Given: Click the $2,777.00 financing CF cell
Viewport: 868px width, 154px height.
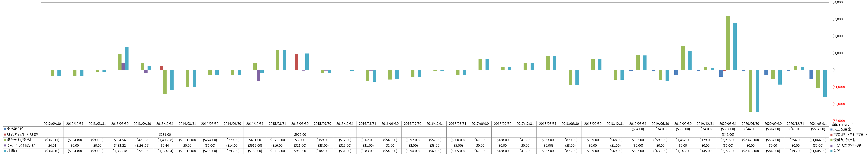Looking at the screenshot, I should point(728,151).
